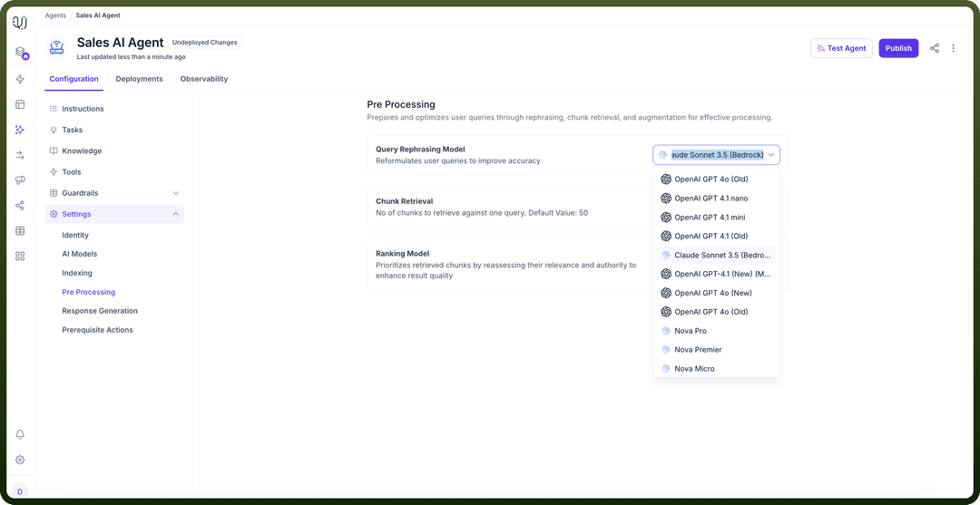This screenshot has height=505, width=980.
Task: Switch to the Configuration tab
Action: (73, 79)
